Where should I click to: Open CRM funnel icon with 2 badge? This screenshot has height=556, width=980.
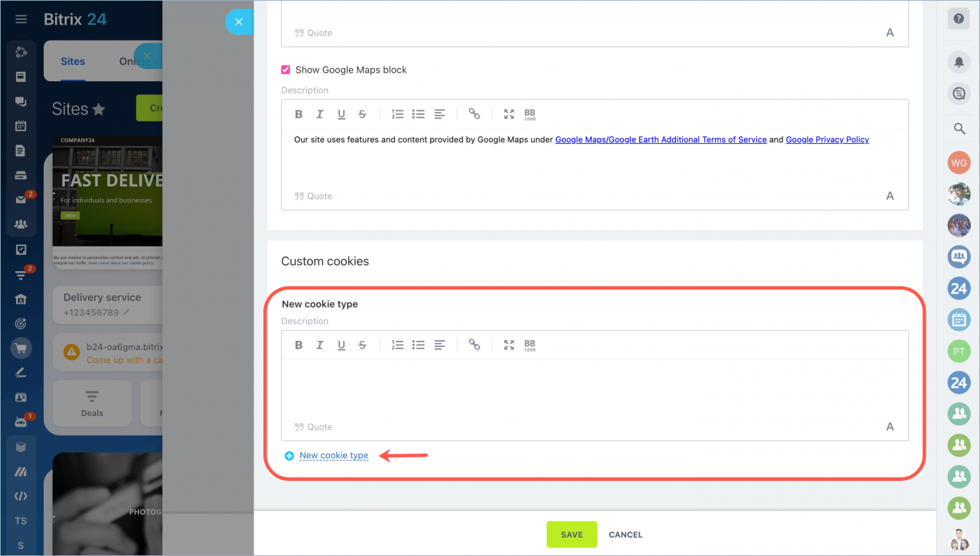pos(21,275)
